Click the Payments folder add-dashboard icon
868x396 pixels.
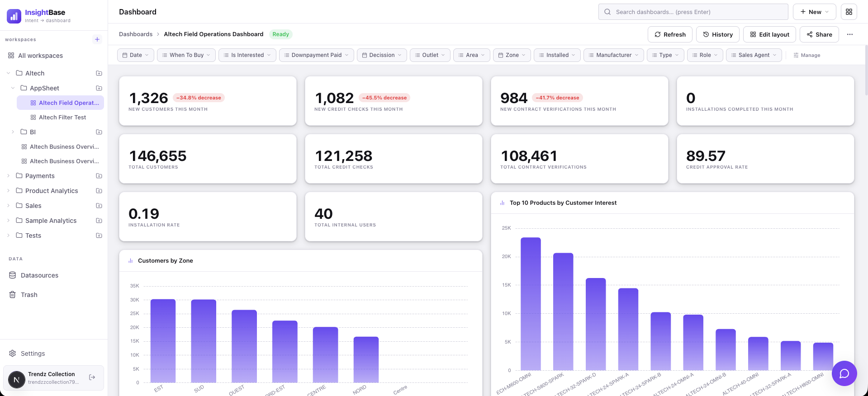click(99, 176)
